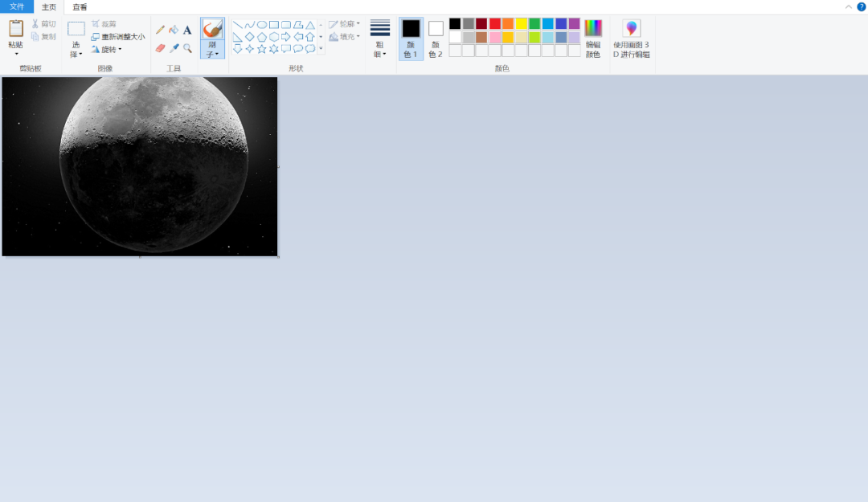Choose the straight Line shape
The image size is (868, 502).
[237, 25]
